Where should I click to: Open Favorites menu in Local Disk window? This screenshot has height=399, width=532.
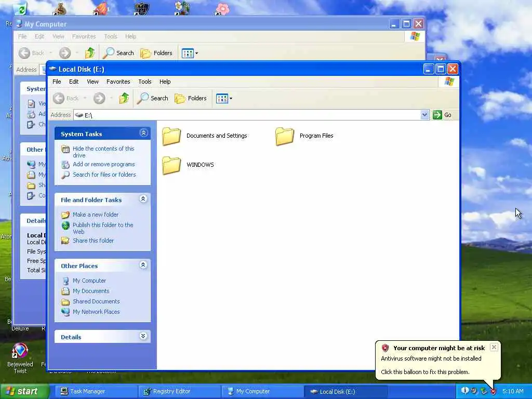(x=118, y=82)
